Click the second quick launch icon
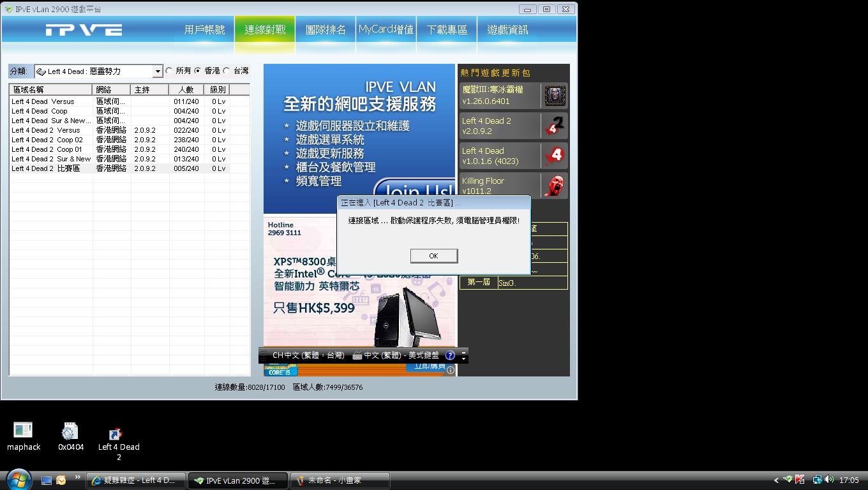The width and height of the screenshot is (868, 490). coord(61,480)
